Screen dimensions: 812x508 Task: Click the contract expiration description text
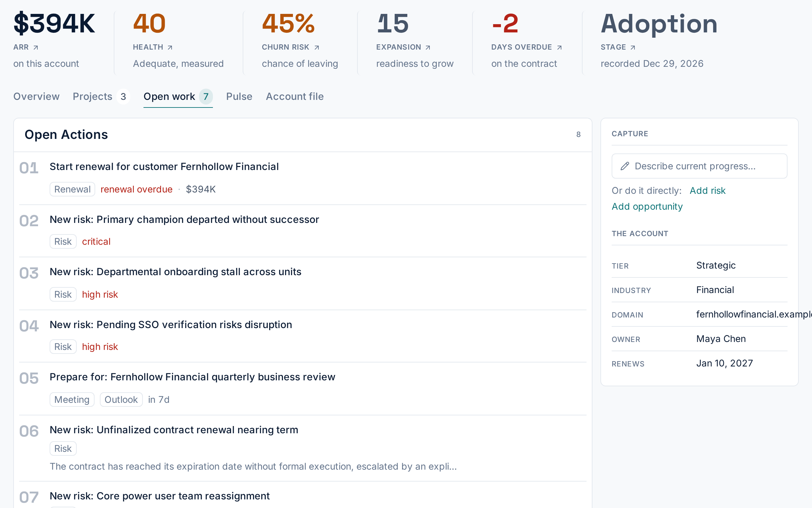coord(253,466)
